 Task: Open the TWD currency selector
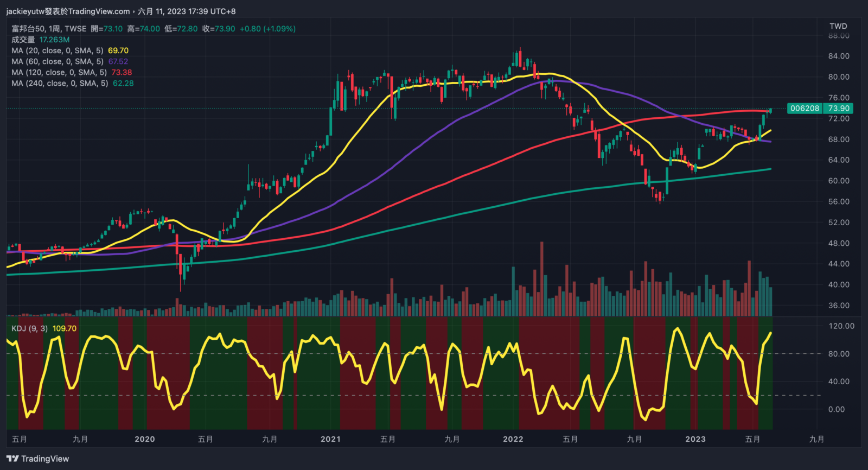click(x=838, y=26)
